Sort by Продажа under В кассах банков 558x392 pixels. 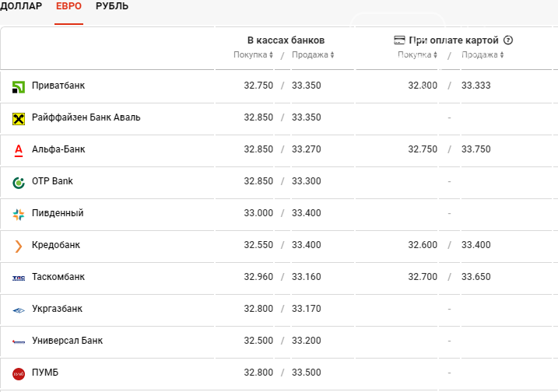click(x=313, y=54)
